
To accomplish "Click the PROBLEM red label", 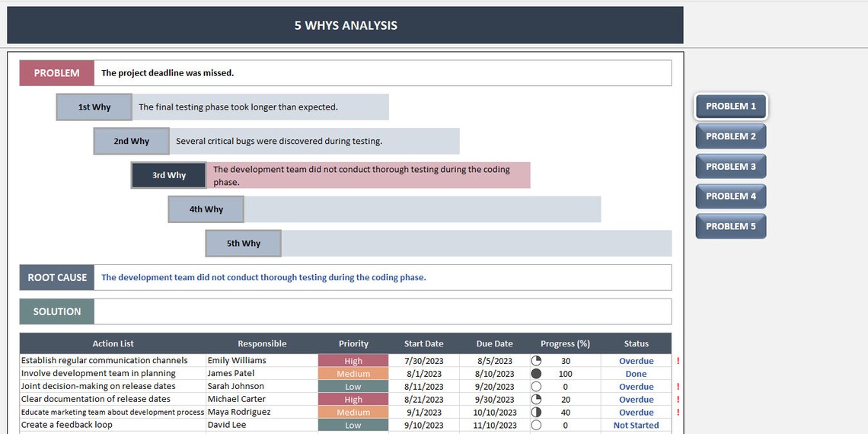I will [56, 73].
